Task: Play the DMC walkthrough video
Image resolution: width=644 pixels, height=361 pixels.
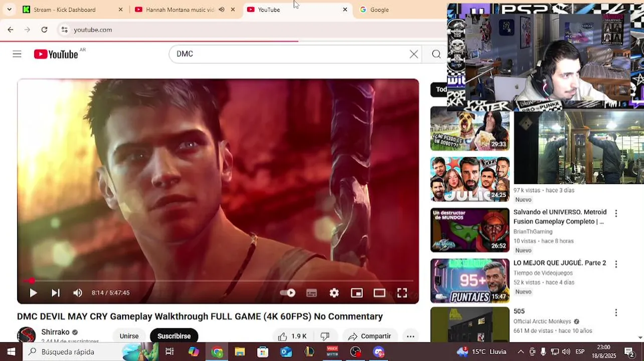Action: [x=33, y=293]
